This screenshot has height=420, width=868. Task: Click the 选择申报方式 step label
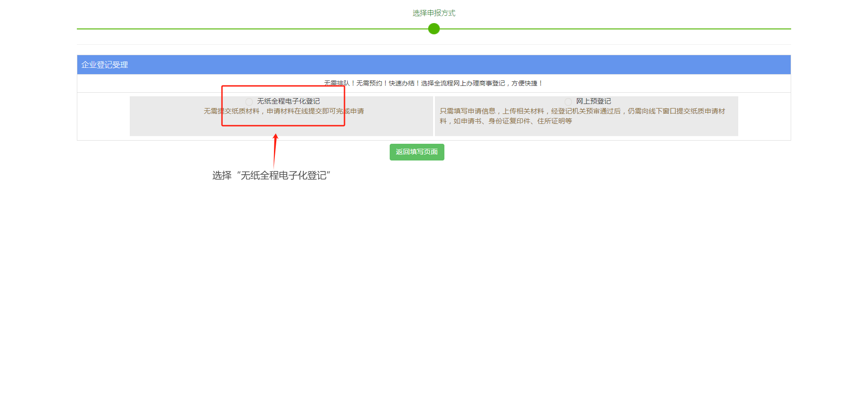point(434,13)
